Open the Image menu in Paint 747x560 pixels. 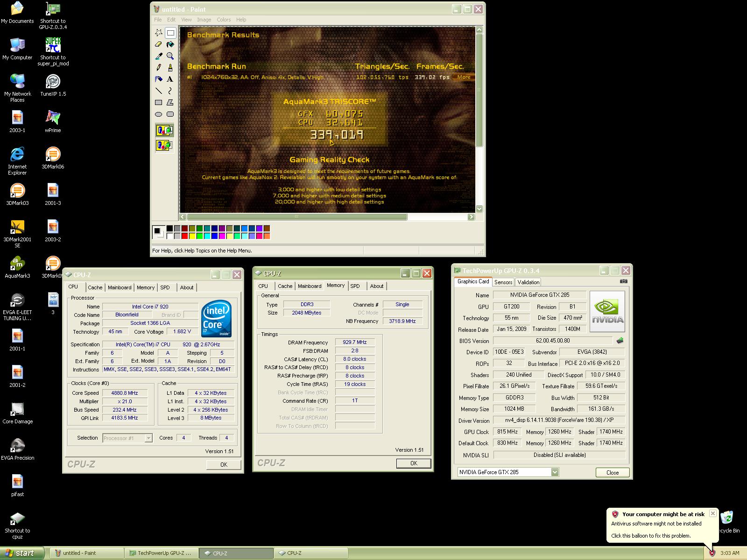point(204,20)
